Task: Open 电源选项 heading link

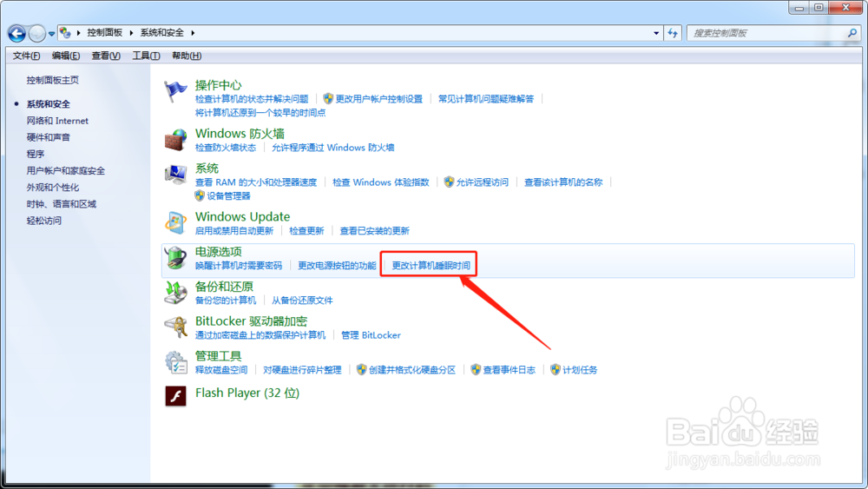Action: 218,251
